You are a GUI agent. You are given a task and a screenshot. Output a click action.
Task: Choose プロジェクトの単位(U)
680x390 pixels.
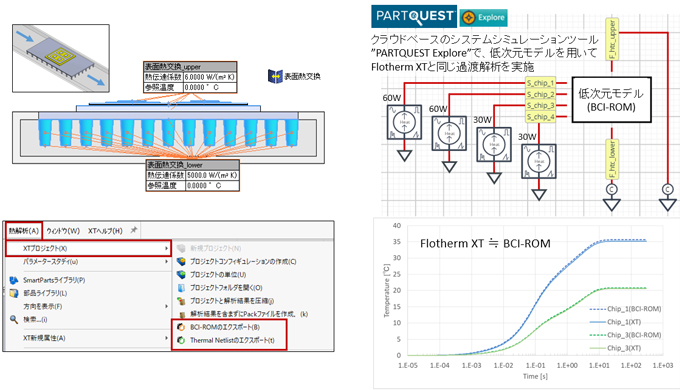218,275
